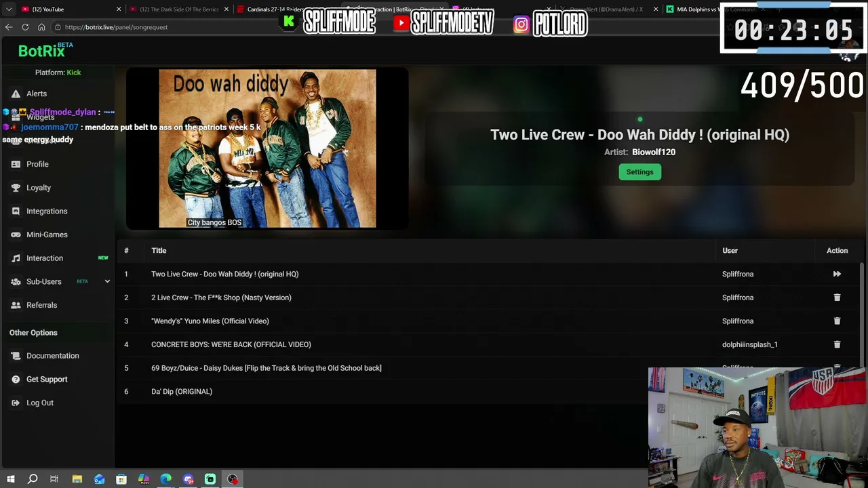Close the YouTube tab
Screen dimensions: 868x488
[x=119, y=9]
